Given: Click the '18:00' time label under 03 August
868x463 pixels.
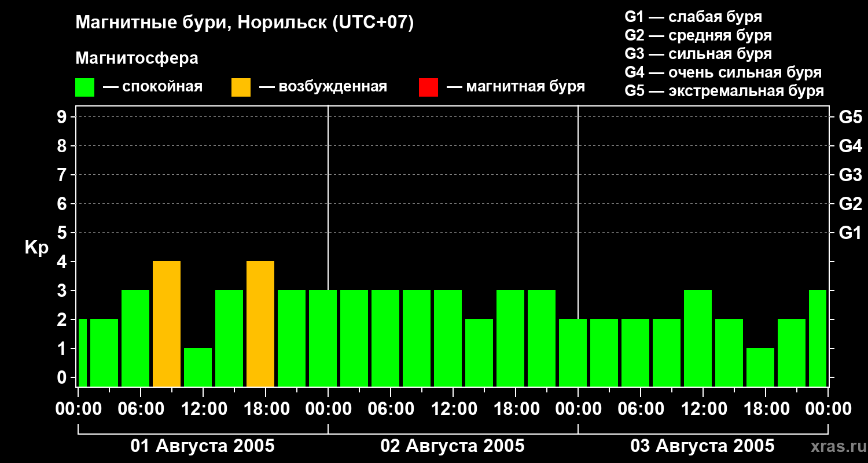Looking at the screenshot, I should (766, 409).
